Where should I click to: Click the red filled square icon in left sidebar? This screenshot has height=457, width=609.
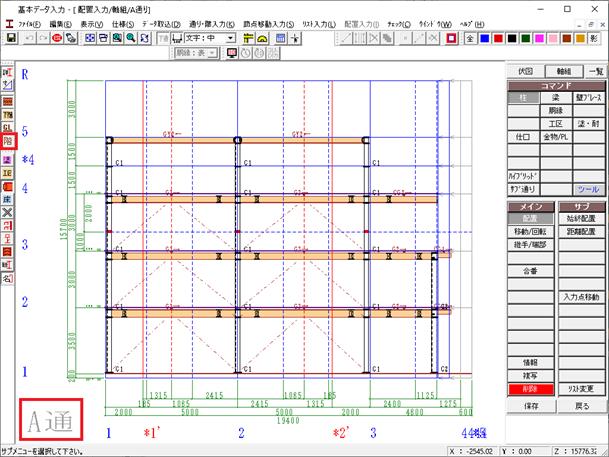click(8, 186)
